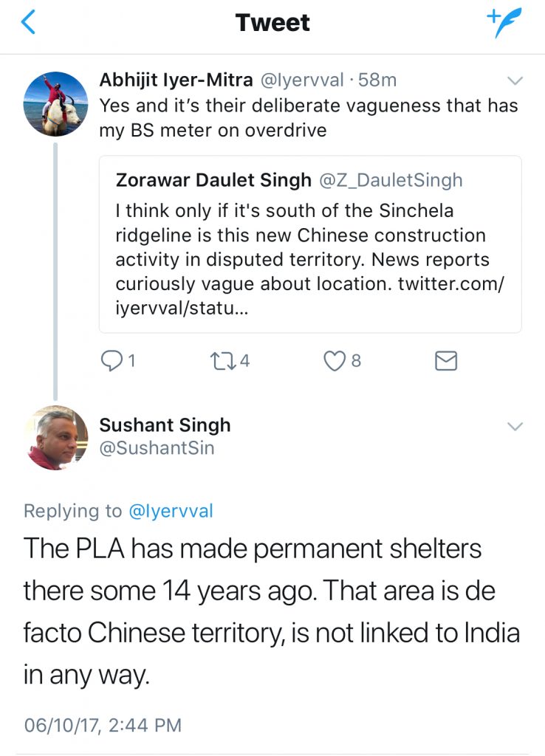Tap the Sushant Singh display name
The image size is (545, 756).
click(x=165, y=425)
